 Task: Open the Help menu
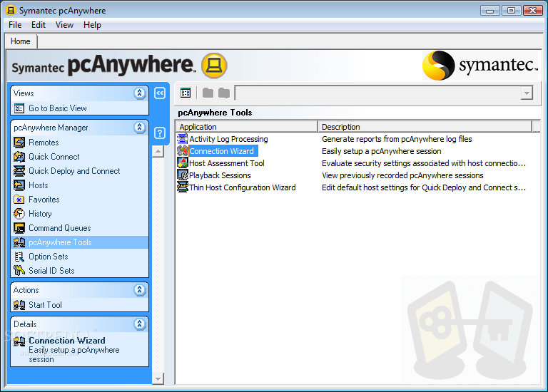pyautogui.click(x=92, y=25)
